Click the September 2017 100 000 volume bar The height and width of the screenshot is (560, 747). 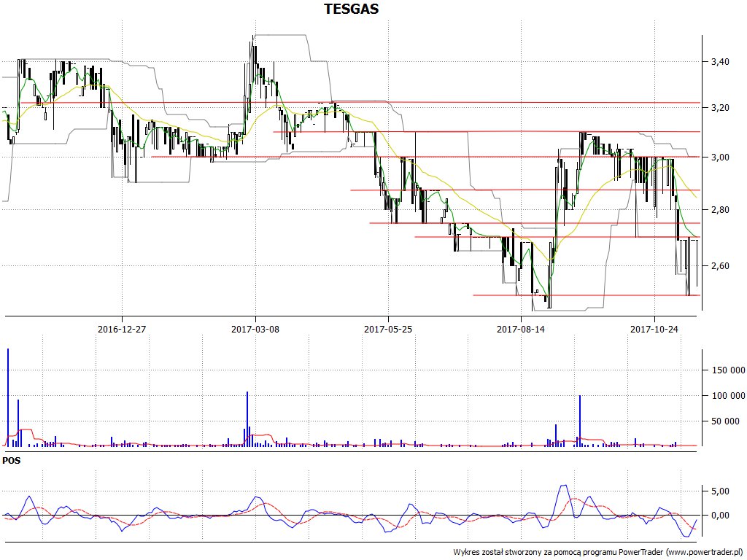[x=580, y=421]
